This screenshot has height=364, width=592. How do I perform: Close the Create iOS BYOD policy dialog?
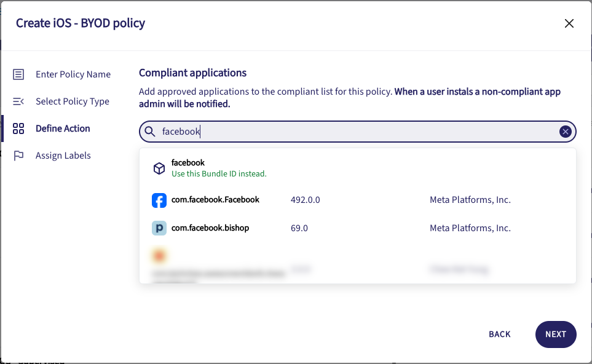(x=569, y=24)
